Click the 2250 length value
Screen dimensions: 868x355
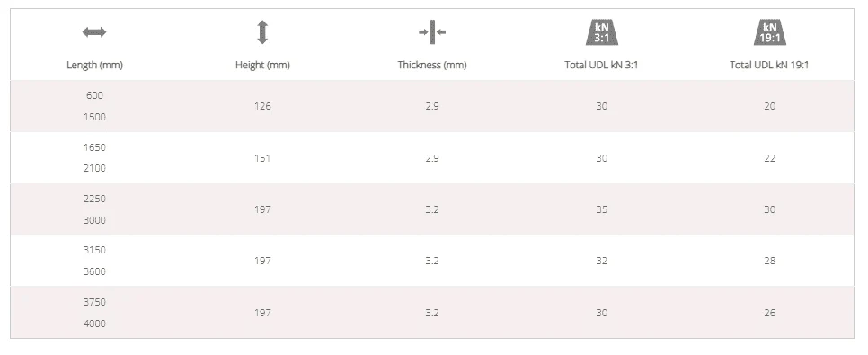point(94,199)
